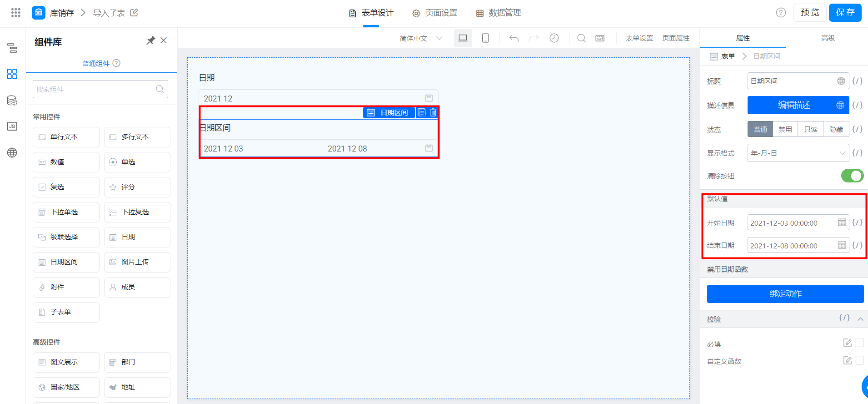Viewport: 868px width, 404px height.
Task: Bind variable braces icon for 开始日期
Action: click(x=857, y=222)
